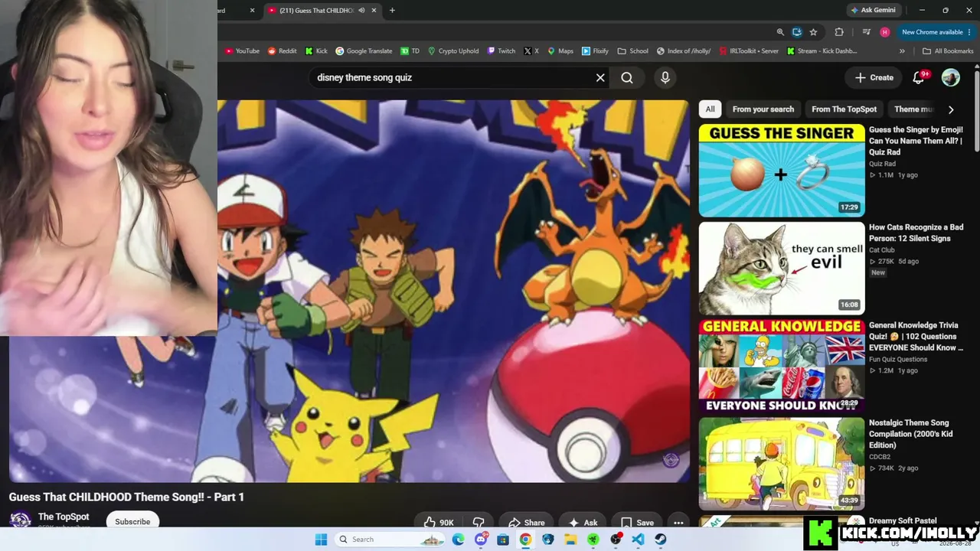Switch to the Guess That CHILDHOOD tab
Screen dimensions: 980x551
pos(316,11)
